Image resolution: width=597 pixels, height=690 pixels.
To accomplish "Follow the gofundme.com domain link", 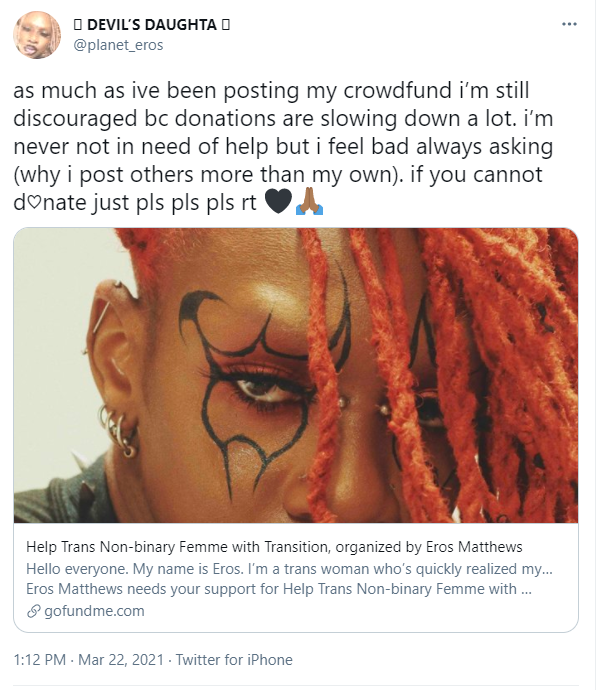I will click(94, 611).
